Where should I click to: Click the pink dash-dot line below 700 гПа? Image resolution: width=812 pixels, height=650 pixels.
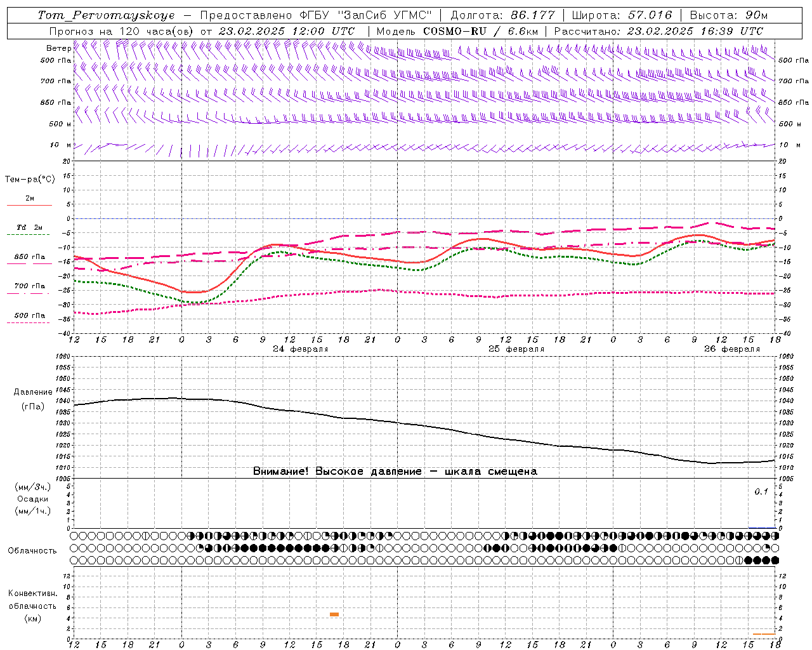point(29,293)
